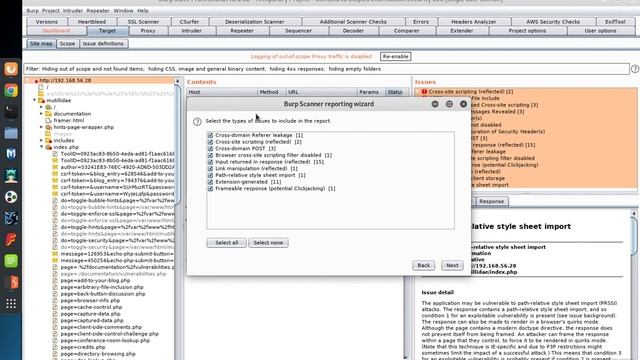Open the terminal from the dock
This screenshot has height=360, width=640.
pyautogui.click(x=11, y=111)
